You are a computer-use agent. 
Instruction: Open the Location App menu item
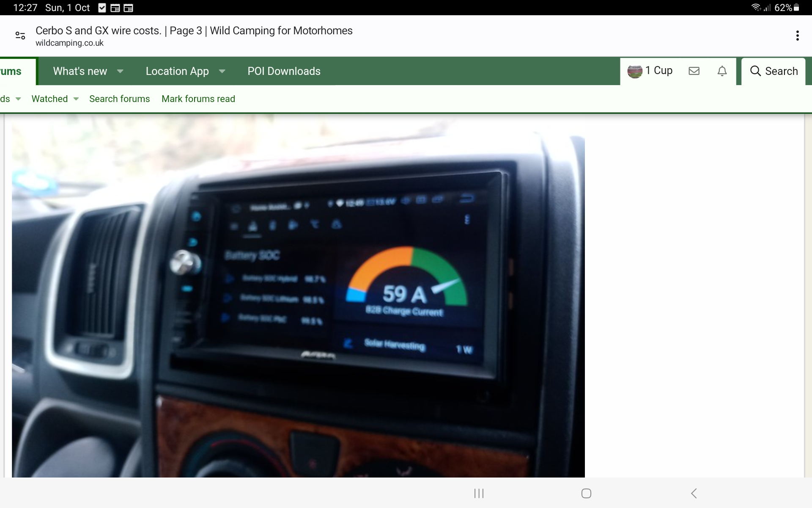177,71
